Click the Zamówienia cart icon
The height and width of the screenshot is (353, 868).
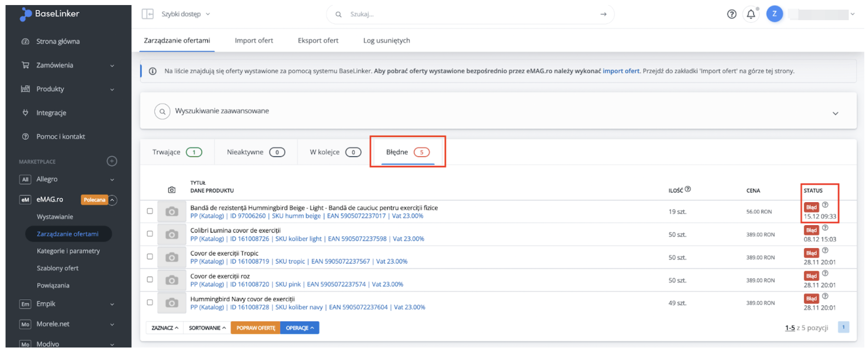tap(26, 65)
